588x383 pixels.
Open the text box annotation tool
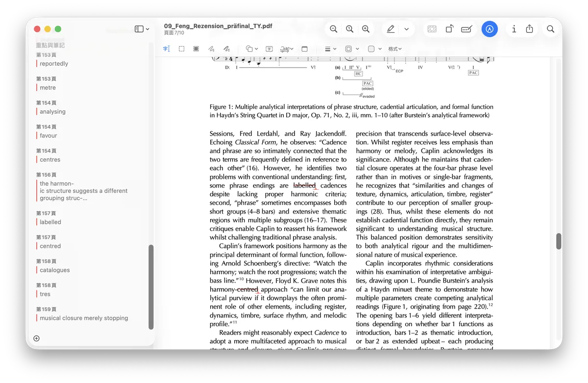pyautogui.click(x=269, y=49)
